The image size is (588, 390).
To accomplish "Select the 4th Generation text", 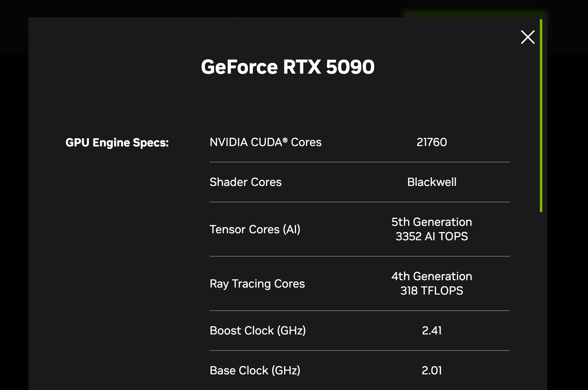I will tap(432, 276).
